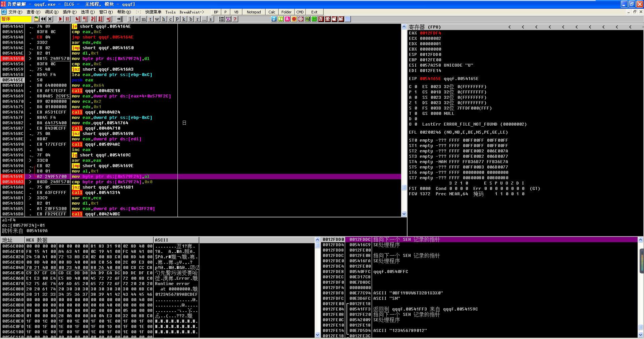Open the appearance/color options icon
Image resolution: width=644 pixels, height=339 pixels.
click(x=228, y=19)
